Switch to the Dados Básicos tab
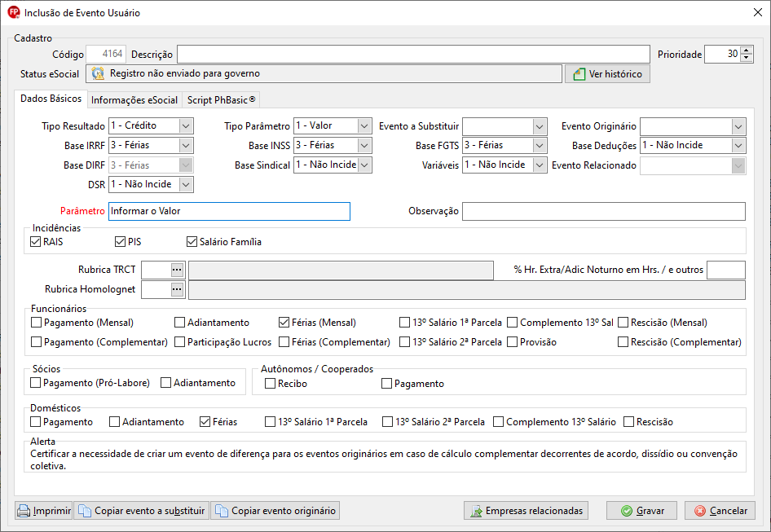The height and width of the screenshot is (532, 771). tap(51, 99)
